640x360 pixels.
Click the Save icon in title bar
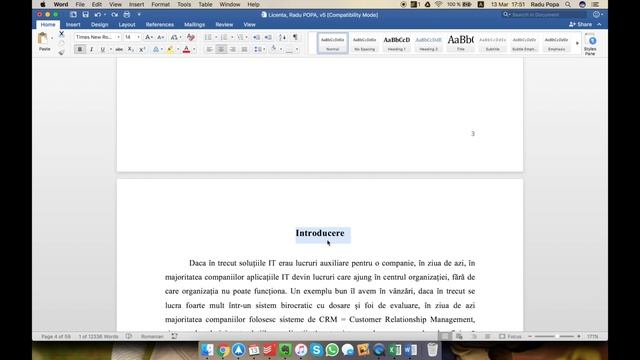(x=85, y=15)
